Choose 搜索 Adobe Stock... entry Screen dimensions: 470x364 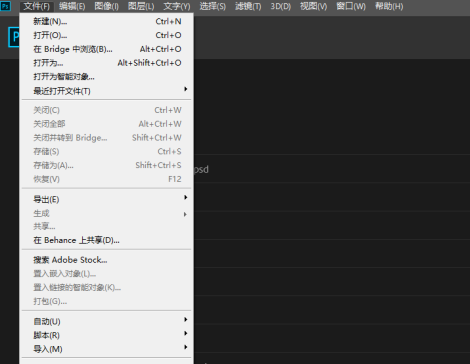pos(107,260)
